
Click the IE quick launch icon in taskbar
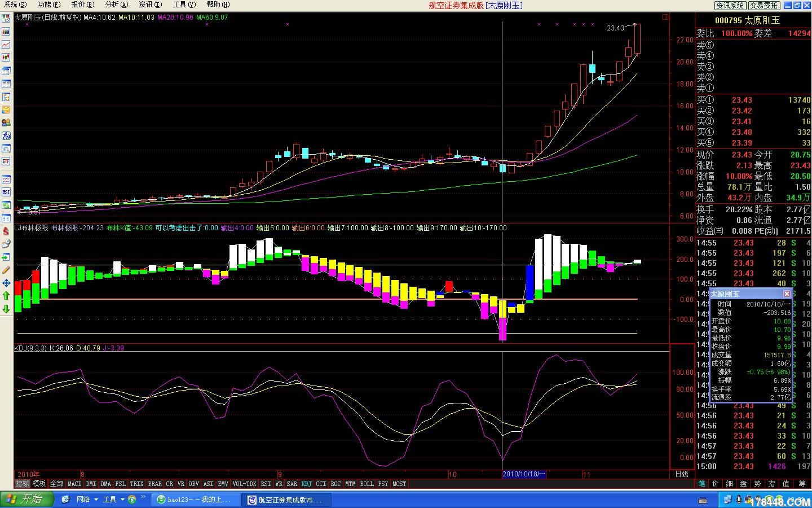(x=65, y=500)
